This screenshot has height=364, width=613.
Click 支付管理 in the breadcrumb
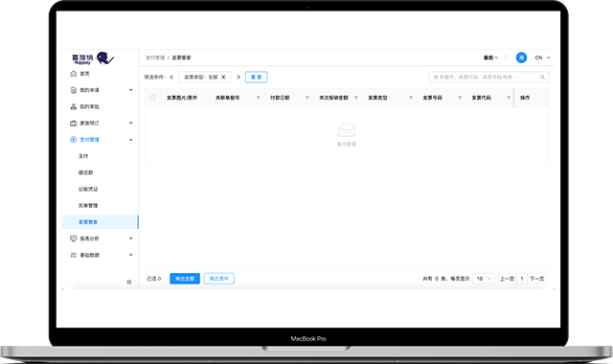click(x=155, y=57)
